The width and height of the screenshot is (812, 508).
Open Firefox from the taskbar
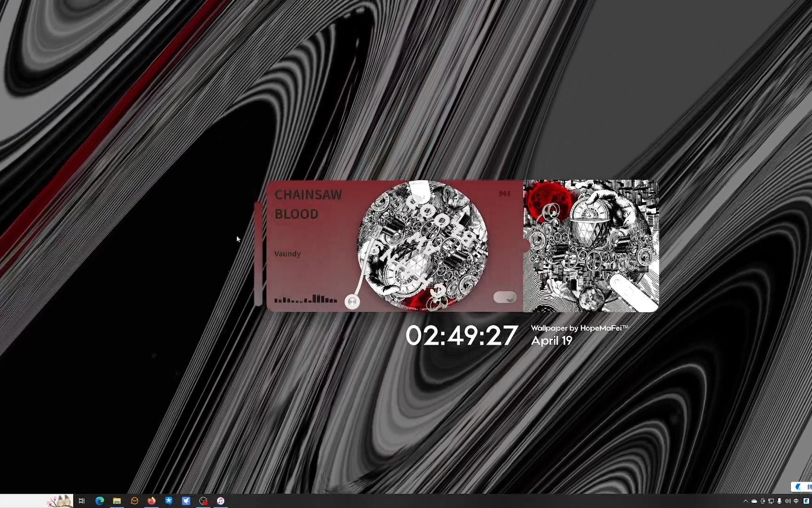coord(151,501)
